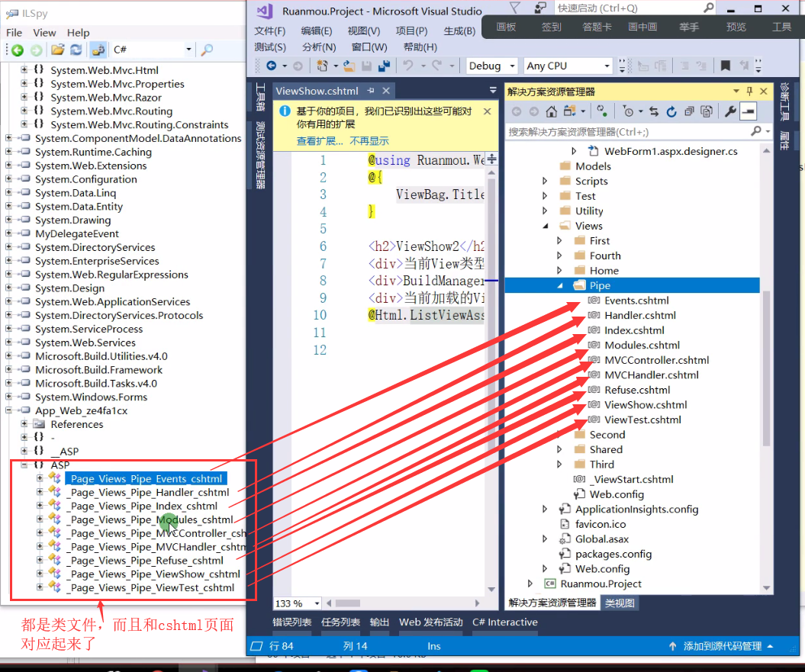This screenshot has width=805, height=672.
Task: Open the Web 发布活动 tab
Action: coord(431,622)
